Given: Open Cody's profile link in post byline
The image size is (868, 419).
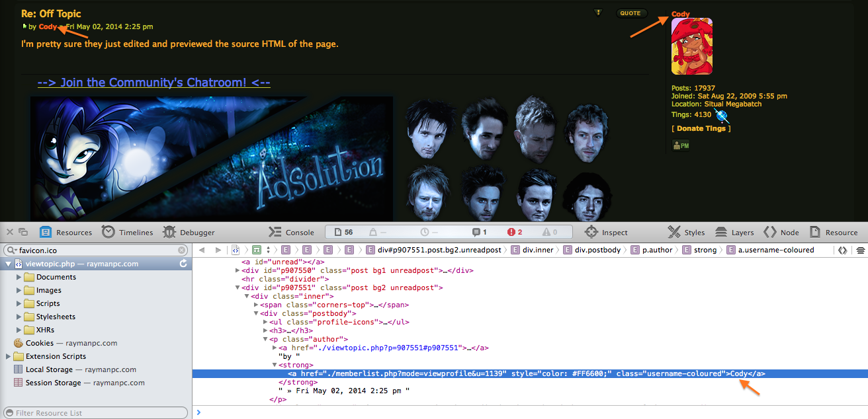Looking at the screenshot, I should 48,26.
